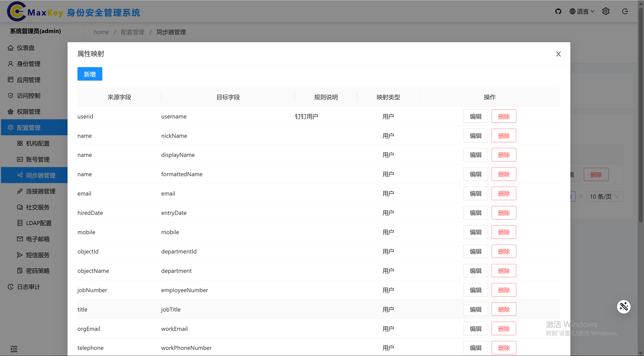Close the 属性映射 dialog with X
This screenshot has height=356, width=644.
(558, 54)
